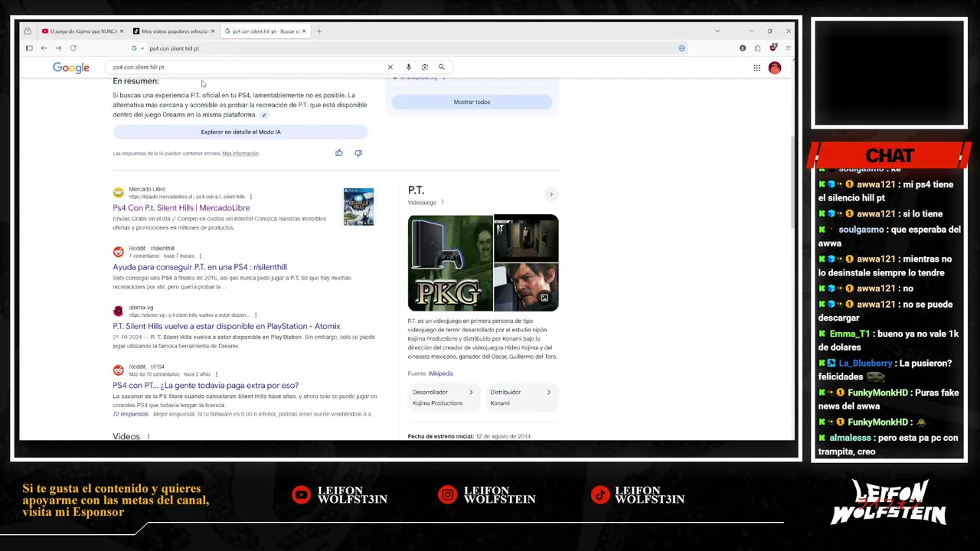Open the Más información link

[x=240, y=153]
